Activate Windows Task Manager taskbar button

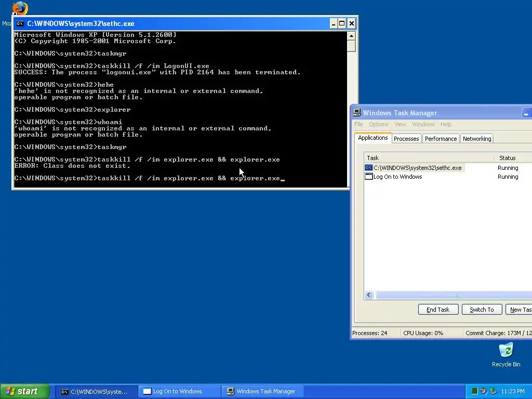(262, 392)
